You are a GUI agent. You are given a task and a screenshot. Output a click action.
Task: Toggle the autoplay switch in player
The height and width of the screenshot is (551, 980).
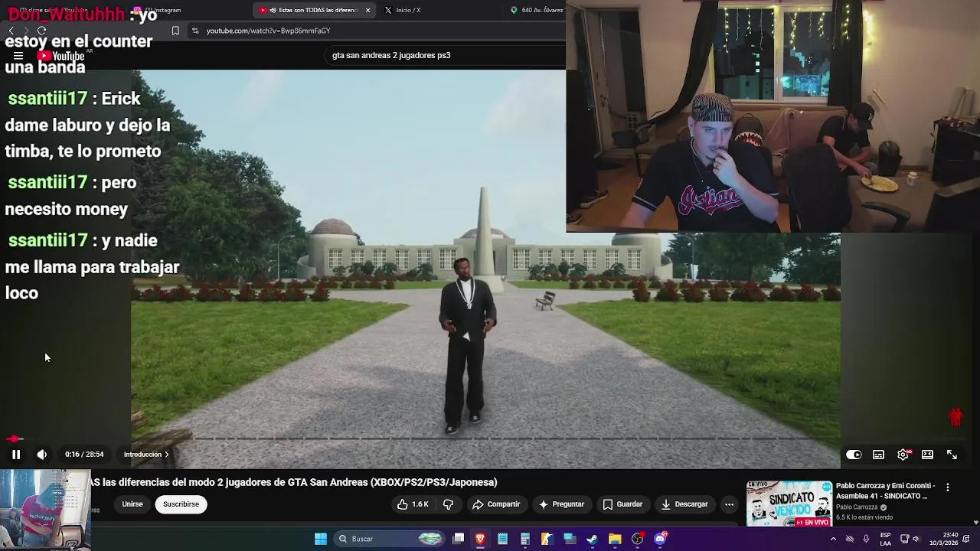(854, 455)
